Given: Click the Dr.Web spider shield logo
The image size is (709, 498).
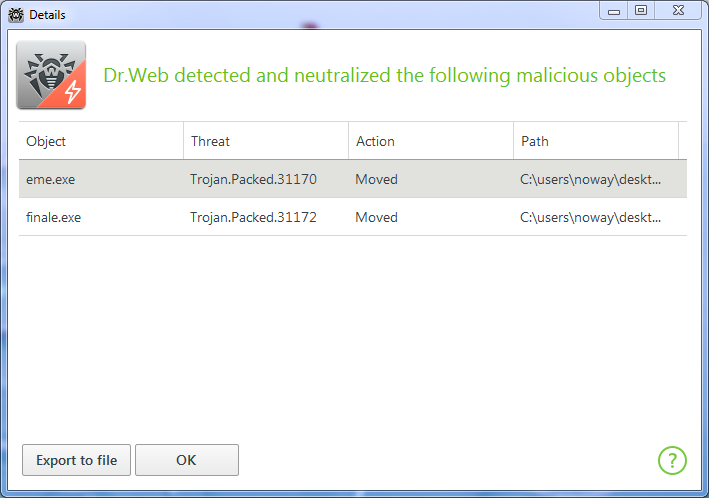Looking at the screenshot, I should pos(51,75).
